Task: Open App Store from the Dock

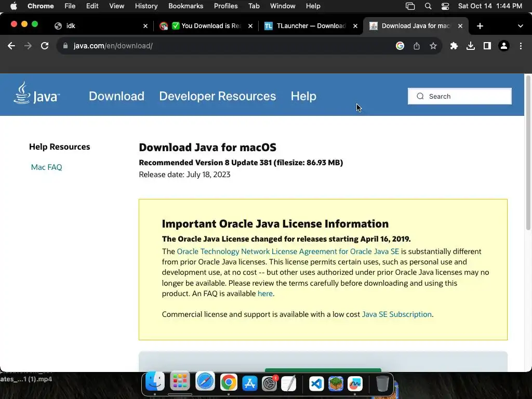Action: pos(250,384)
